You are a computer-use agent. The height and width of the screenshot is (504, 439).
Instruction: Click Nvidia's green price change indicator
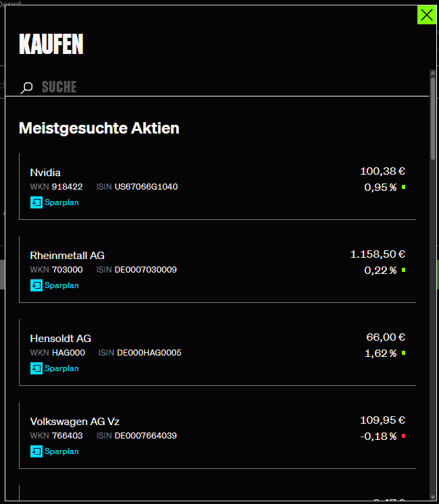403,187
